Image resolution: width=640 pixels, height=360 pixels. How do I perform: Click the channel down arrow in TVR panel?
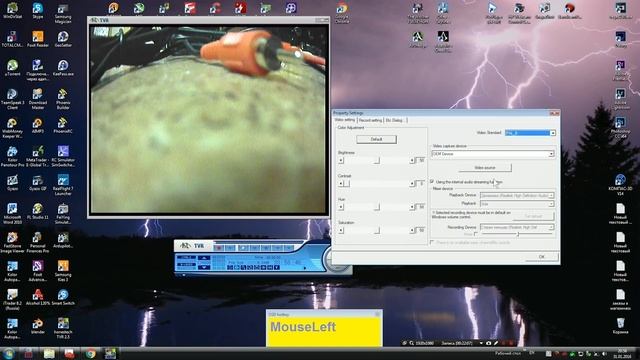pyautogui.click(x=204, y=267)
